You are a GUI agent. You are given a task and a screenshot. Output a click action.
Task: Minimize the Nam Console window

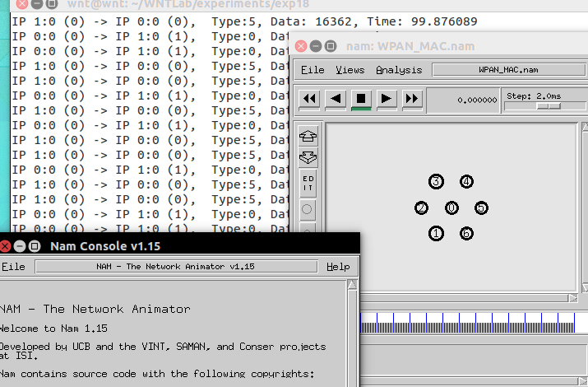[x=20, y=246]
